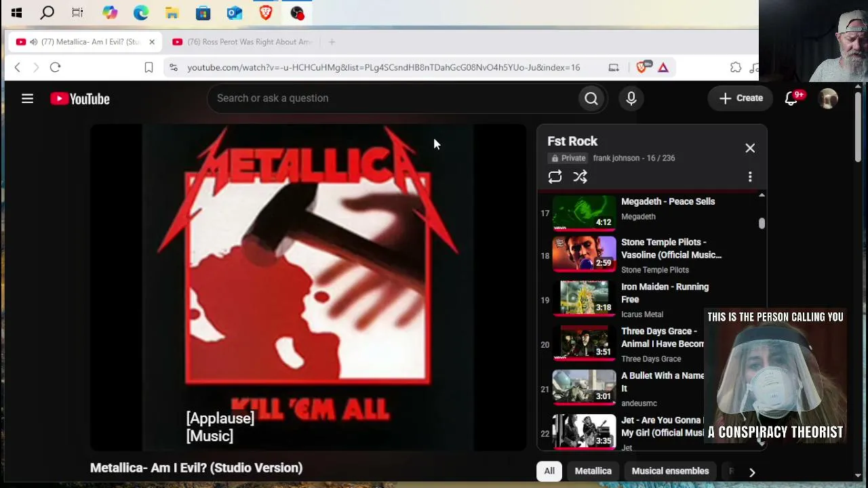This screenshot has height=488, width=868.
Task: Toggle loop playlist
Action: pos(555,177)
